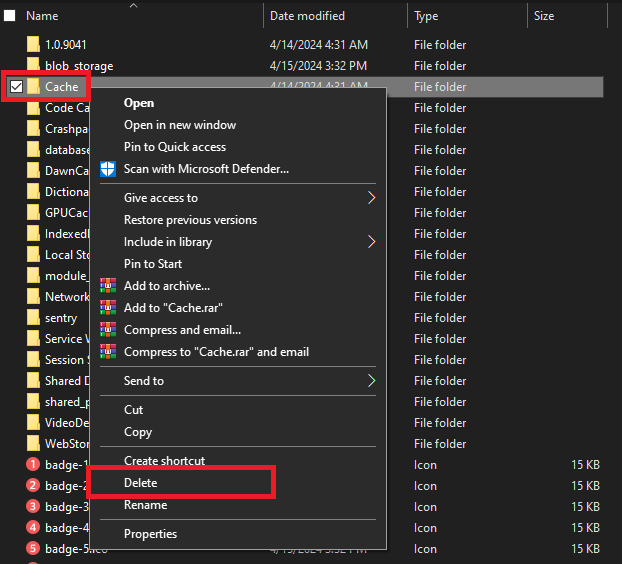The image size is (622, 564).
Task: Click date 4/14/2024 4:31 AM of 1.0.9041
Action: 319,45
